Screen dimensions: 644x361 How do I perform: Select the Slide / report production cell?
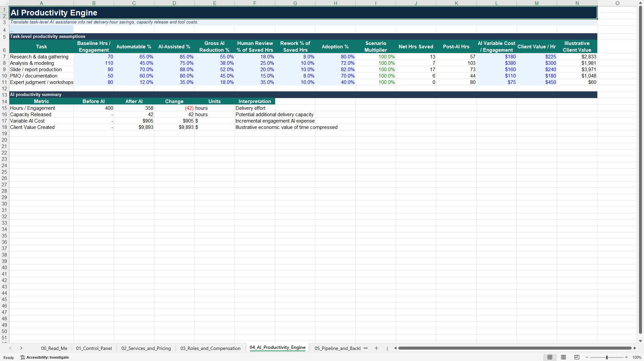pyautogui.click(x=41, y=70)
